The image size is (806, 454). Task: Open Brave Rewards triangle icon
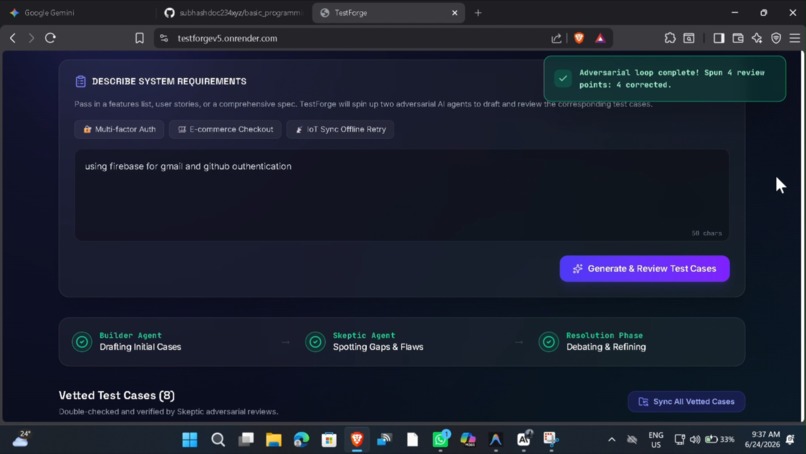click(600, 38)
